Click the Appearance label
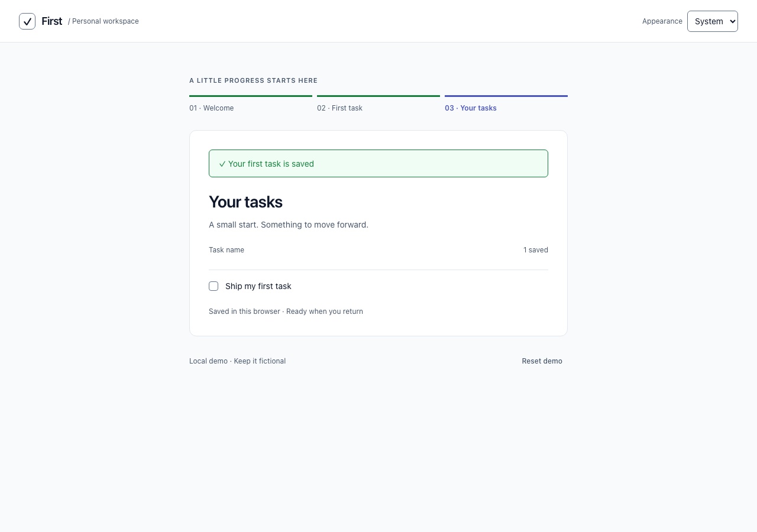Screen dimensions: 757x532 pyautogui.click(x=662, y=21)
